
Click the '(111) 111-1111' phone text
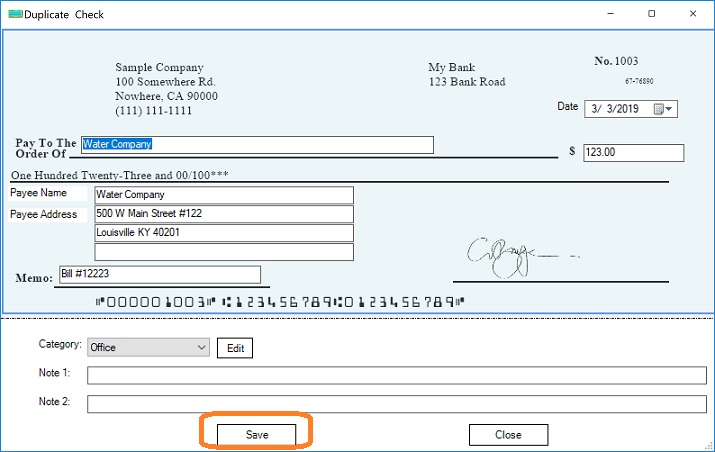click(x=154, y=111)
